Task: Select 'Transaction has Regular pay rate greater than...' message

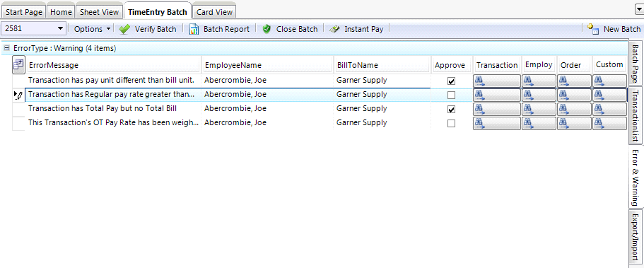Action: point(111,94)
